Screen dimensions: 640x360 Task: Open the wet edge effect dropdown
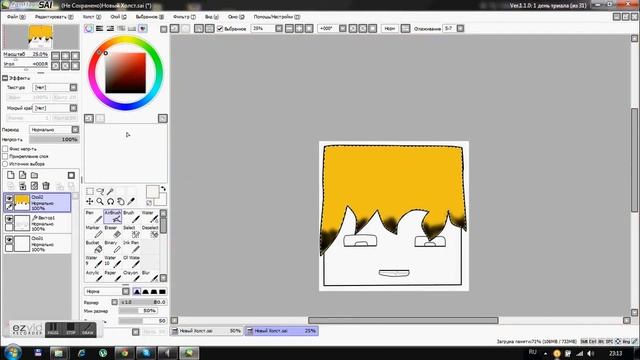click(x=73, y=108)
